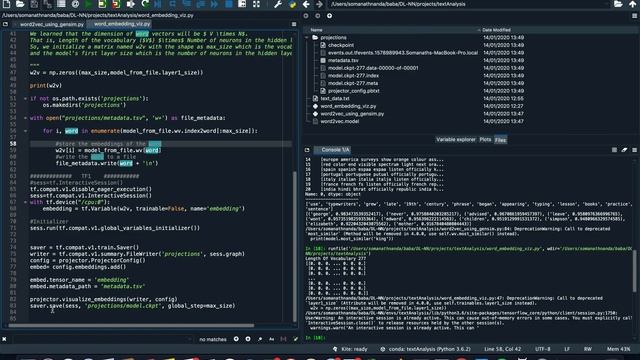Open the Plots tab
The width and height of the screenshot is (640, 360).
click(485, 140)
